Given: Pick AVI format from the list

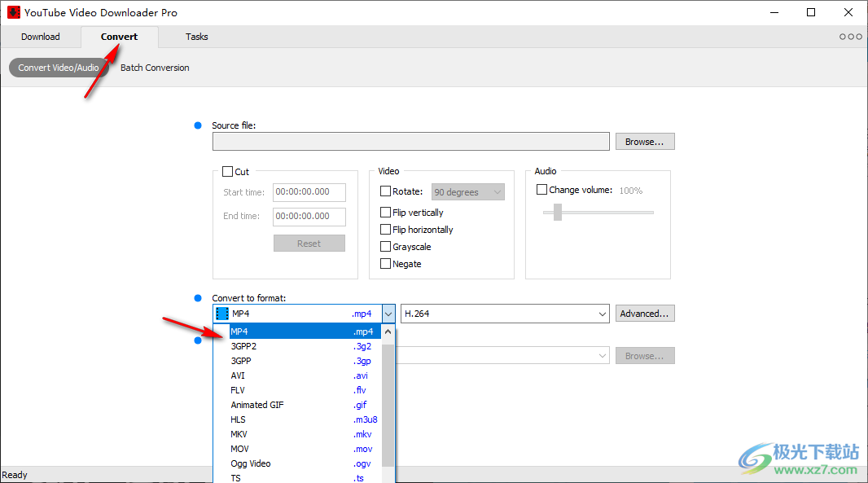Looking at the screenshot, I should click(305, 375).
